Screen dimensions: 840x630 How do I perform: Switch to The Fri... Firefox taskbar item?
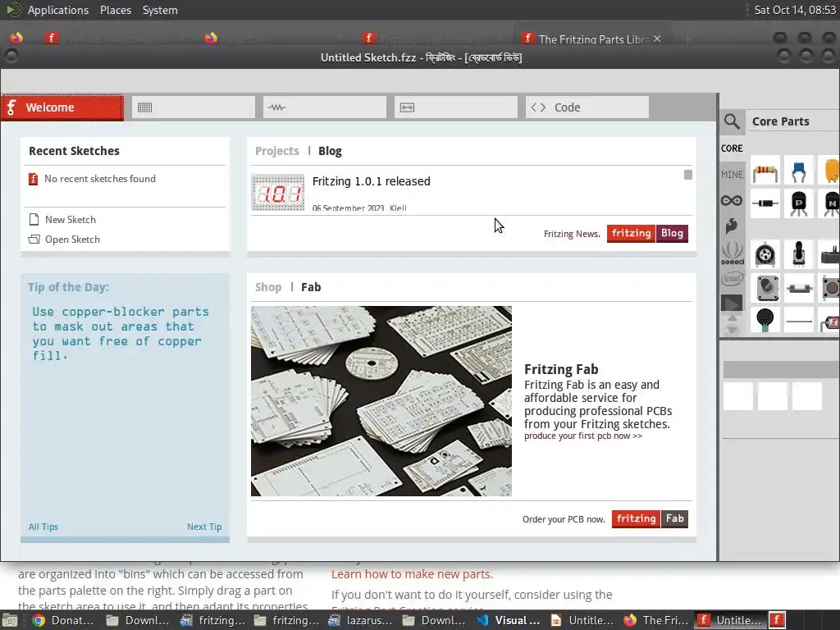pyautogui.click(x=657, y=620)
